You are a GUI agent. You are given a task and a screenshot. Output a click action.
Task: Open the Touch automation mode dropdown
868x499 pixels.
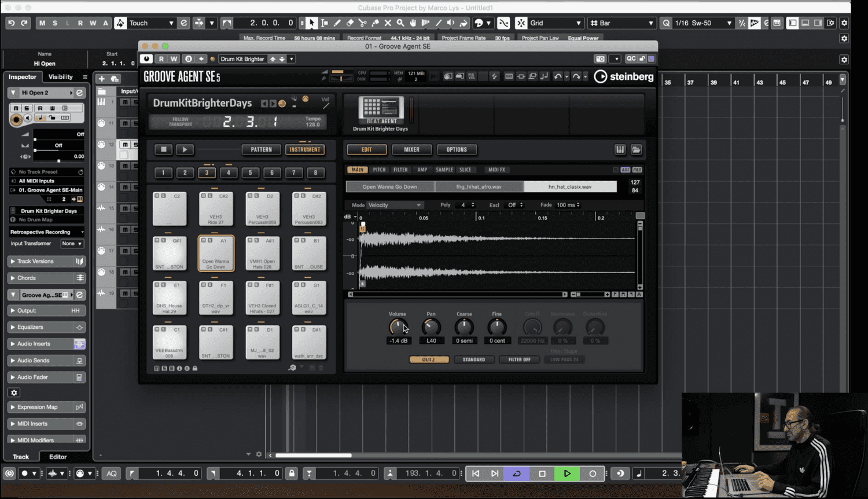(151, 23)
